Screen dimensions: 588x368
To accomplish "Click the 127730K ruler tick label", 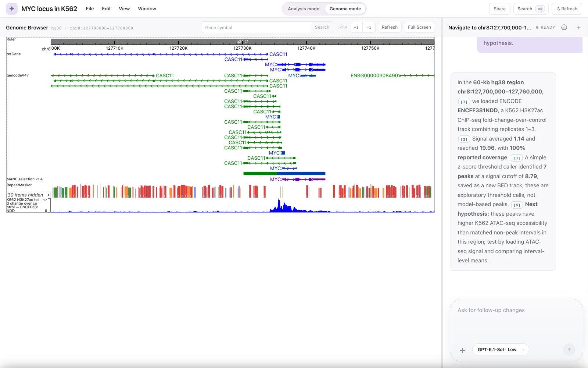I will click(243, 48).
